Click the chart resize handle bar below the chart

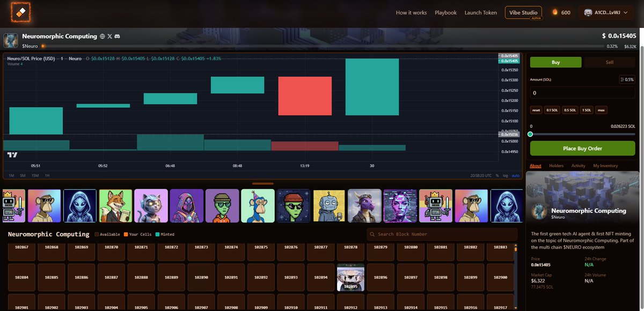click(x=263, y=184)
